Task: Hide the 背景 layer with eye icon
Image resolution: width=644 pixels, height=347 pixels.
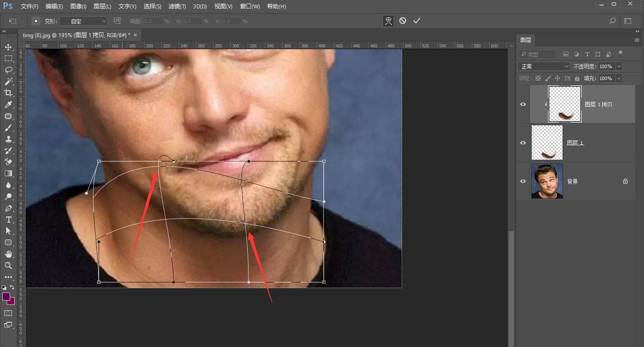Action: click(x=523, y=181)
